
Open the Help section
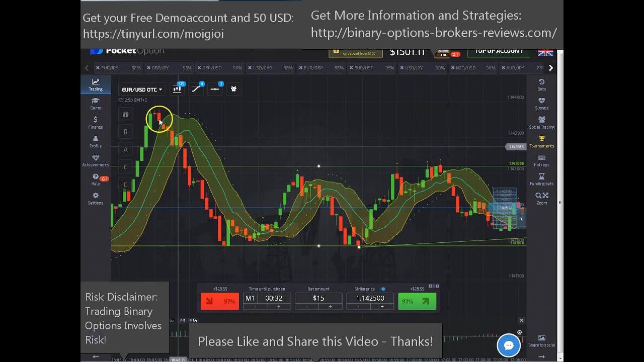tap(96, 180)
